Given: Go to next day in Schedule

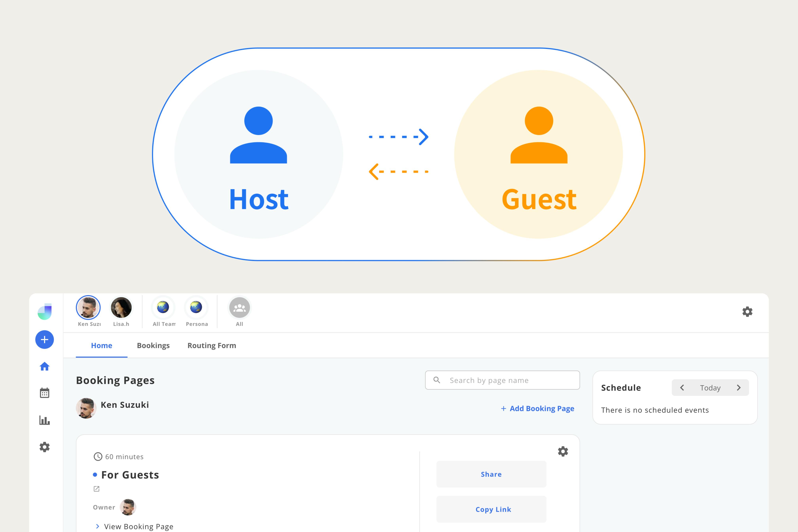Looking at the screenshot, I should 739,388.
